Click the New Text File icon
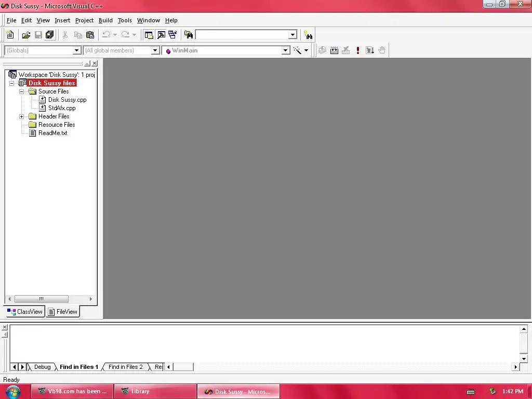This screenshot has width=532, height=399. (10, 35)
